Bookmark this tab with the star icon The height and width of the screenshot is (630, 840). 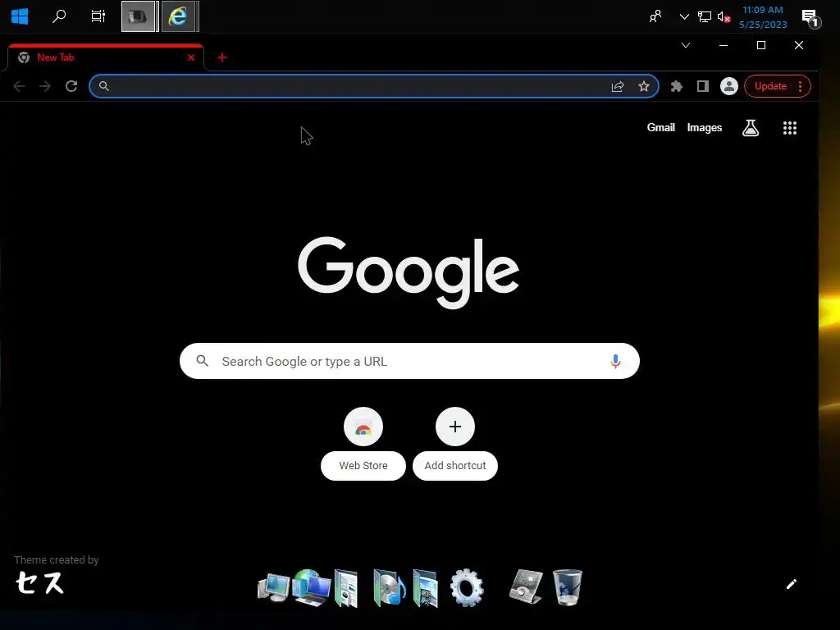[x=644, y=86]
